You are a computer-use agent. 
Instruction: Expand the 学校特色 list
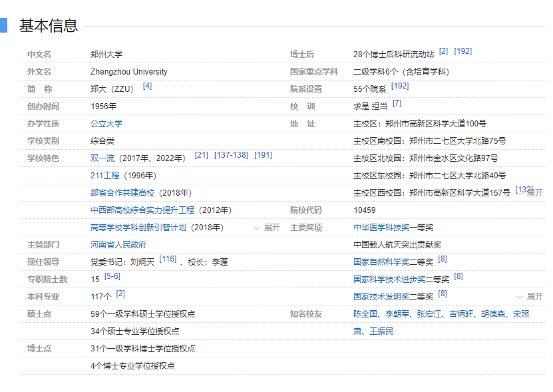click(x=268, y=228)
